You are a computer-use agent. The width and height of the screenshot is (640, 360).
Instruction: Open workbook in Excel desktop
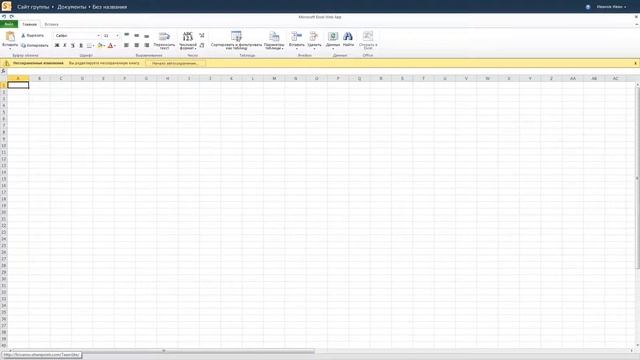click(368, 40)
